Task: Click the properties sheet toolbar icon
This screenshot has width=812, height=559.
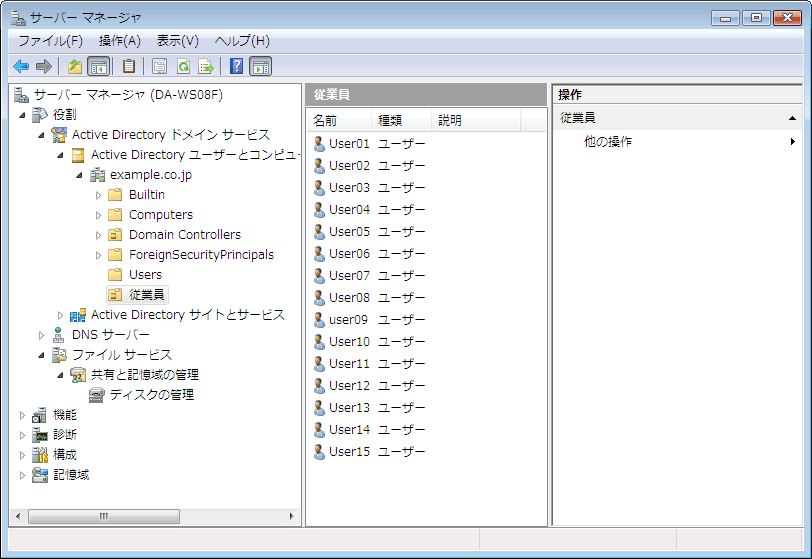Action: tap(160, 66)
